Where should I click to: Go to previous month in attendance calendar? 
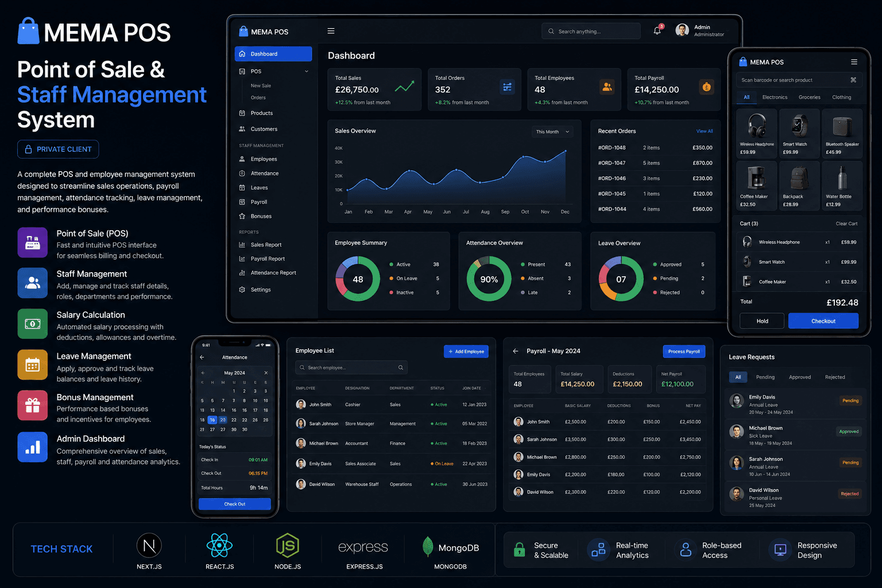point(203,373)
